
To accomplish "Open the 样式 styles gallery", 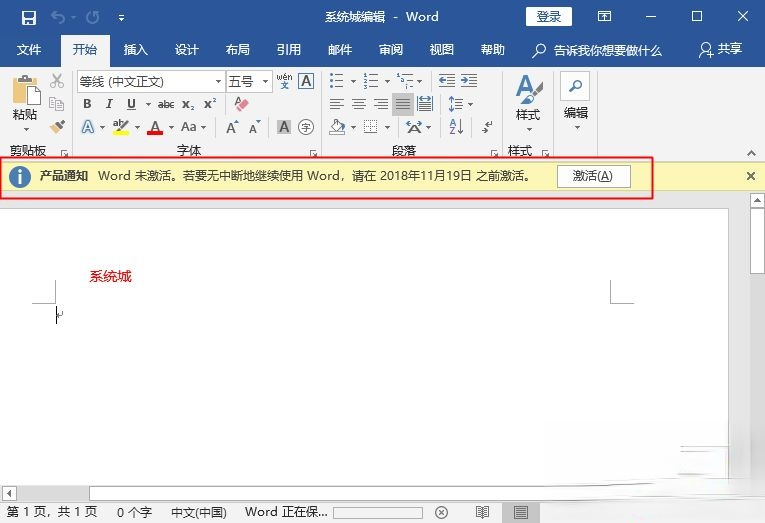I will point(528,103).
